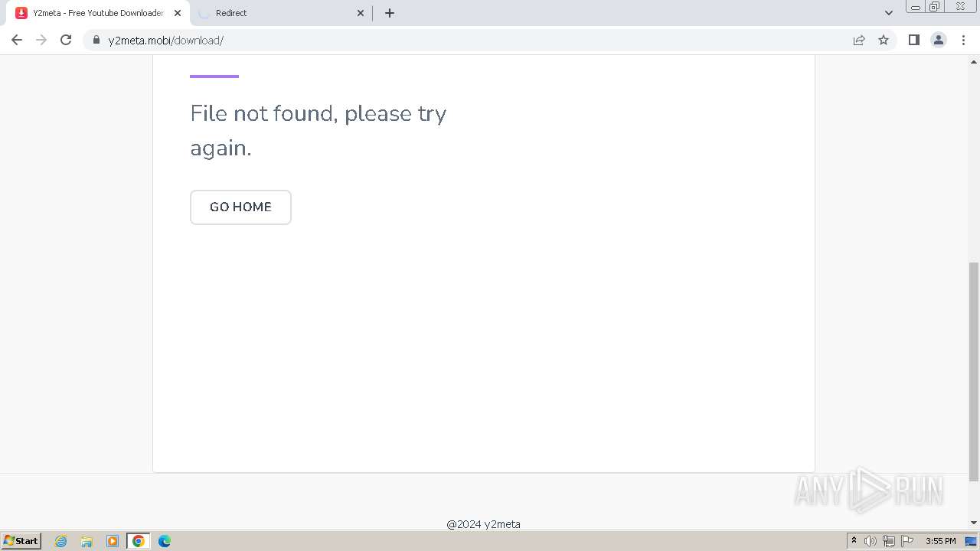Open Microsoft Edge from the taskbar
The image size is (980, 551).
(165, 541)
